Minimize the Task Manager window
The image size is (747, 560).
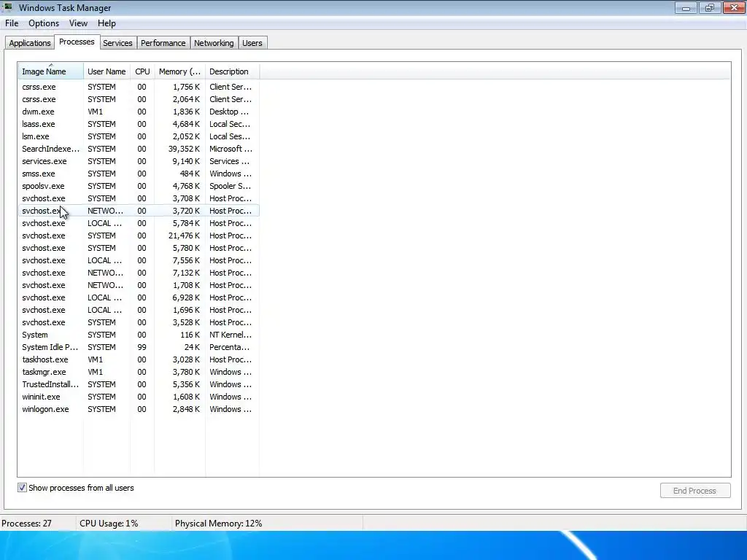tap(686, 7)
